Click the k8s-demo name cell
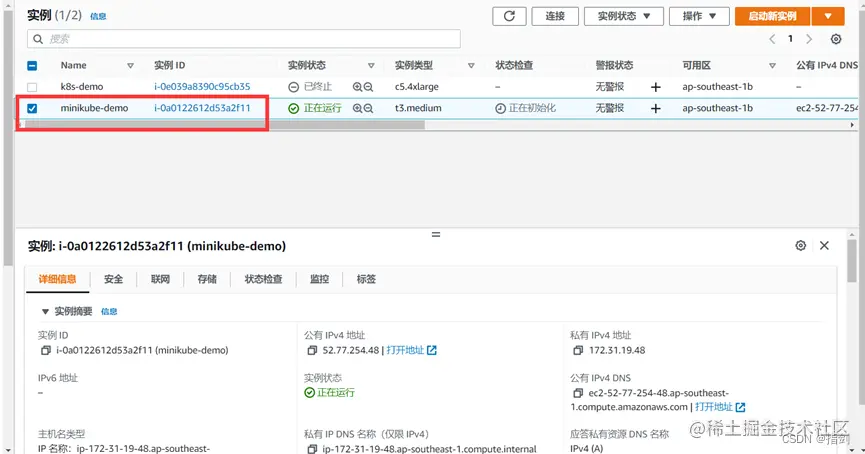The image size is (865, 454). [82, 87]
